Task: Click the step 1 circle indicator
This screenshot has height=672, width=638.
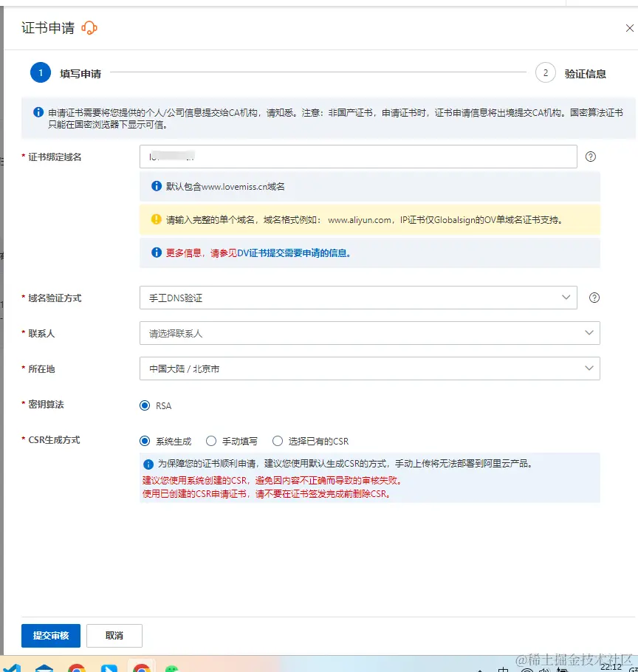Action: pos(41,73)
